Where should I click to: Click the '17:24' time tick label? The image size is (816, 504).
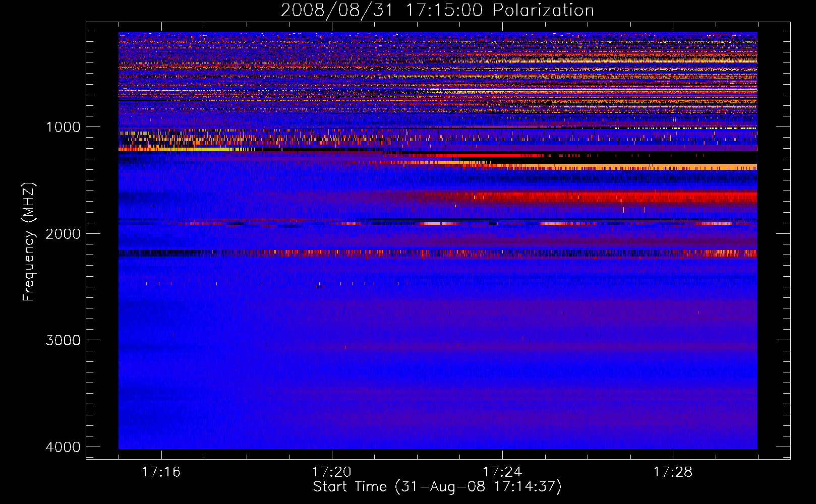coord(502,472)
